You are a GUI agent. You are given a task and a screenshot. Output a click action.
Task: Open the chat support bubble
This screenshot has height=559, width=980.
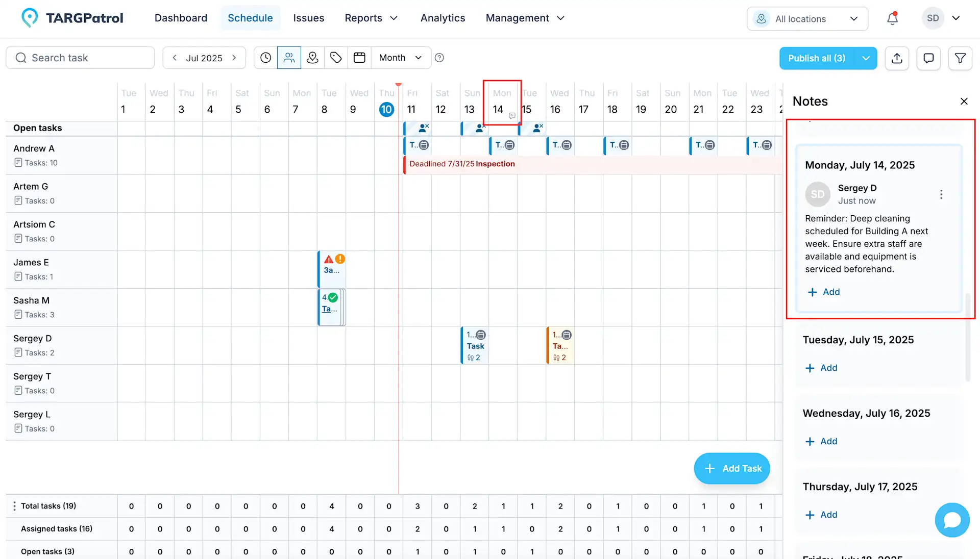coord(952,520)
